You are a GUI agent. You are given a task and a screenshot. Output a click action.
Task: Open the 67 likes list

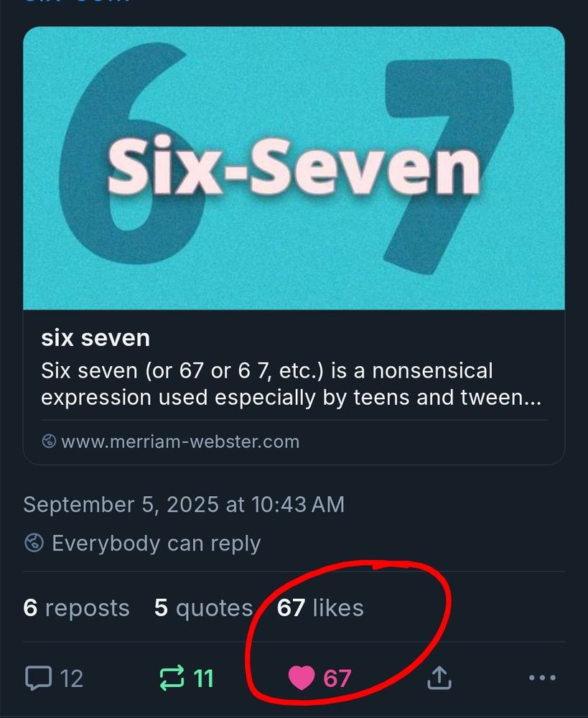[320, 607]
